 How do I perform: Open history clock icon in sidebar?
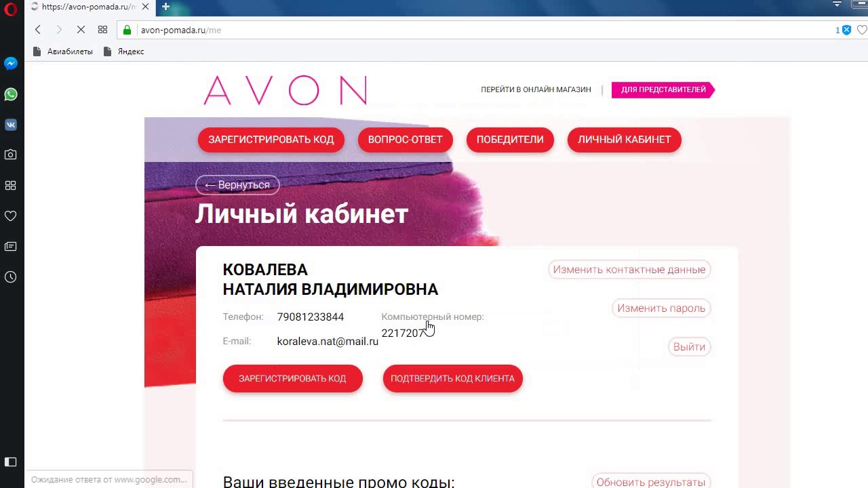pyautogui.click(x=11, y=277)
